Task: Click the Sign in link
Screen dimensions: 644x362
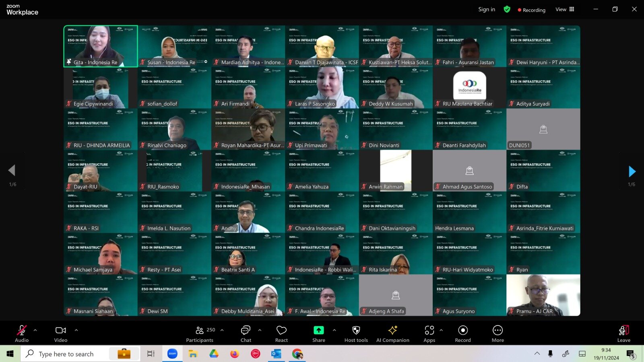Action: (487, 9)
